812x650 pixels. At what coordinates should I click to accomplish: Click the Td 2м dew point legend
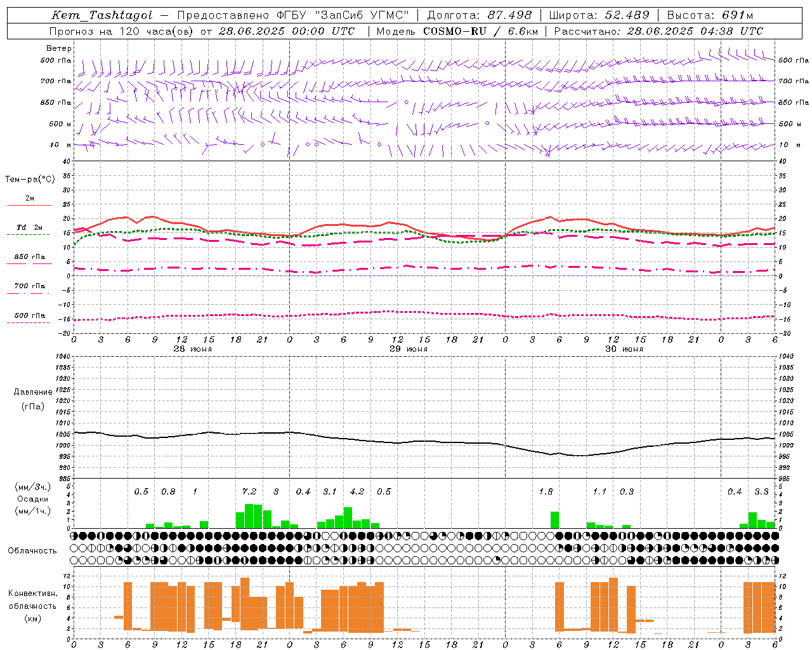click(x=29, y=227)
